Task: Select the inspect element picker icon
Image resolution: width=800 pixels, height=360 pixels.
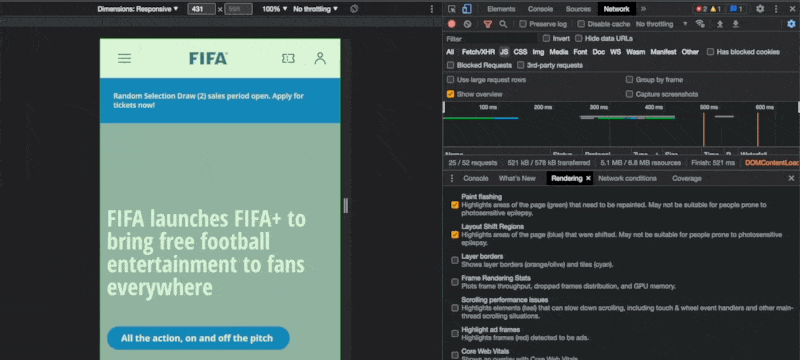Action: pyautogui.click(x=452, y=9)
